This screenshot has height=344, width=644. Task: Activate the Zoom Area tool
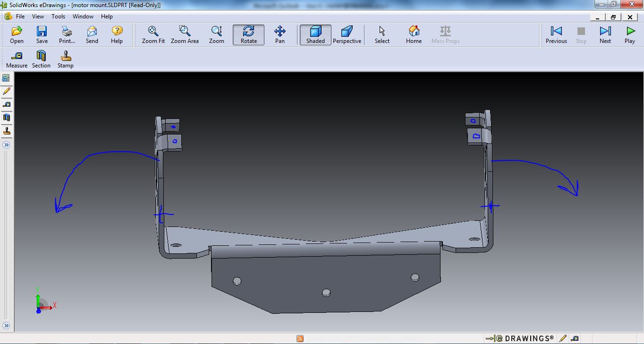click(x=185, y=35)
